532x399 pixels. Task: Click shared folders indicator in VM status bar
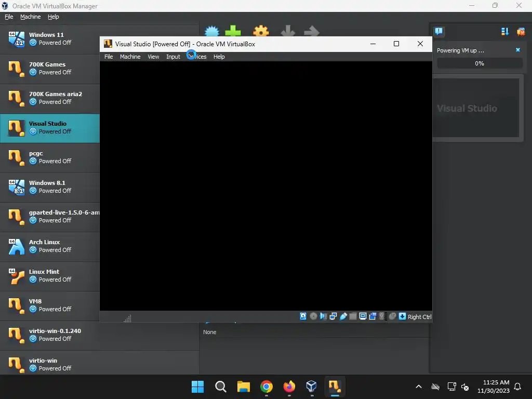point(353,316)
